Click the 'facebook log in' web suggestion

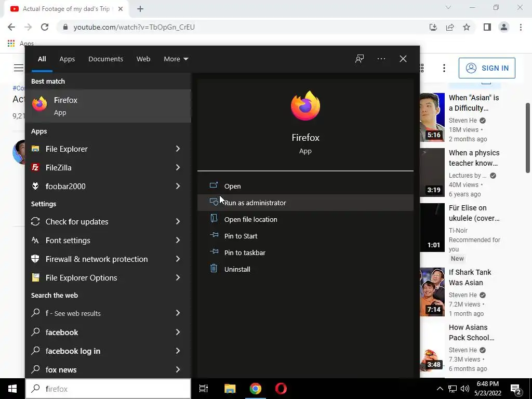coord(108,351)
